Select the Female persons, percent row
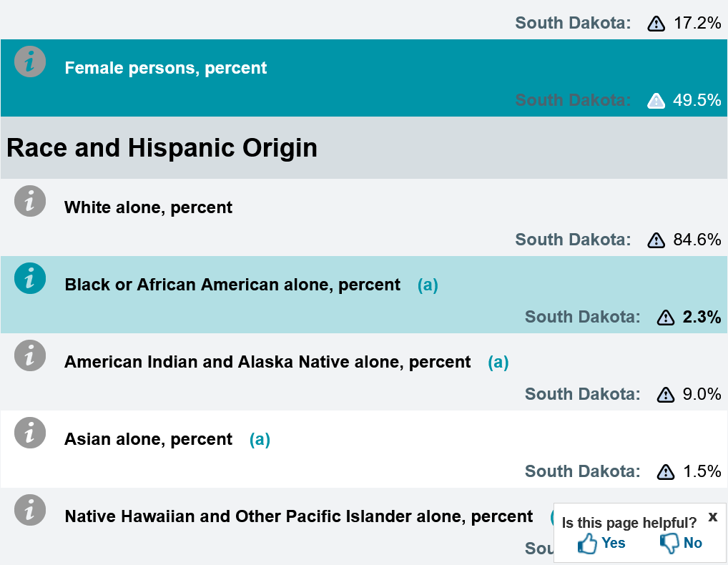 364,78
